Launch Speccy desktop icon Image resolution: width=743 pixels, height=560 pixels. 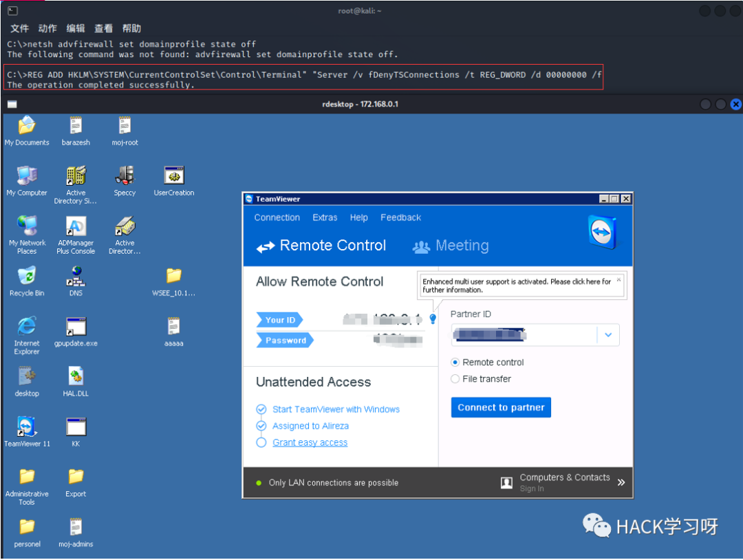tap(125, 175)
